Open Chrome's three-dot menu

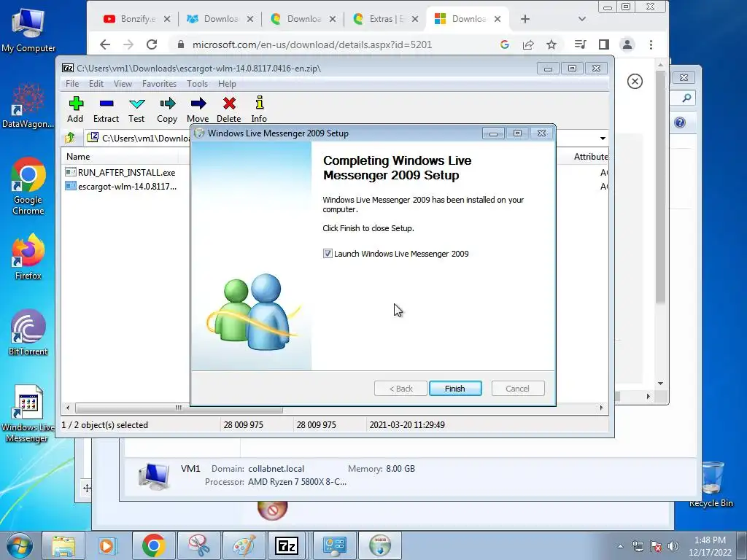pos(651,44)
